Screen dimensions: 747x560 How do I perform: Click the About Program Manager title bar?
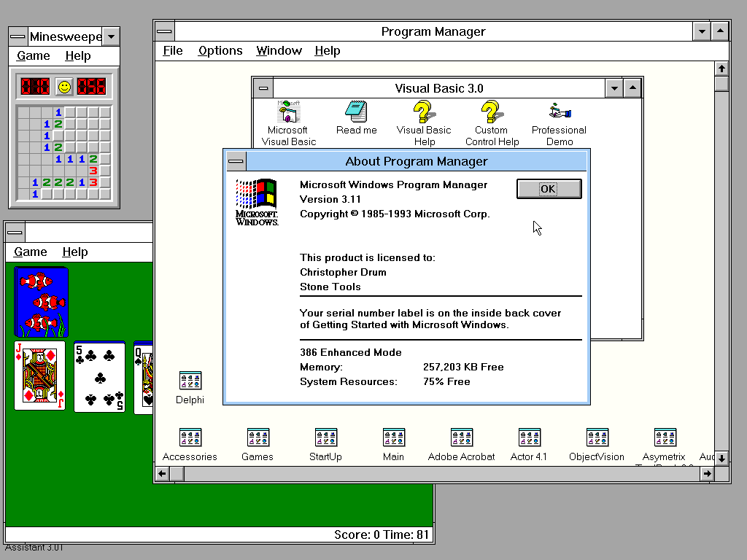click(x=417, y=161)
